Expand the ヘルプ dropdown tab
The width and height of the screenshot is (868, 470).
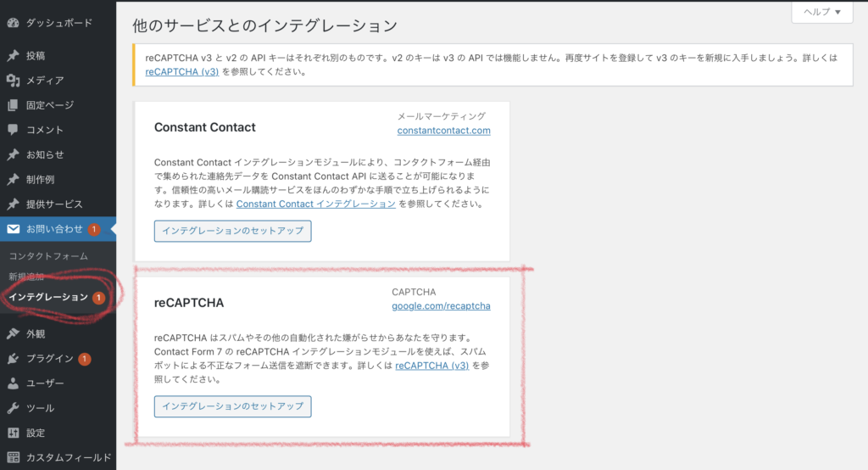point(822,12)
